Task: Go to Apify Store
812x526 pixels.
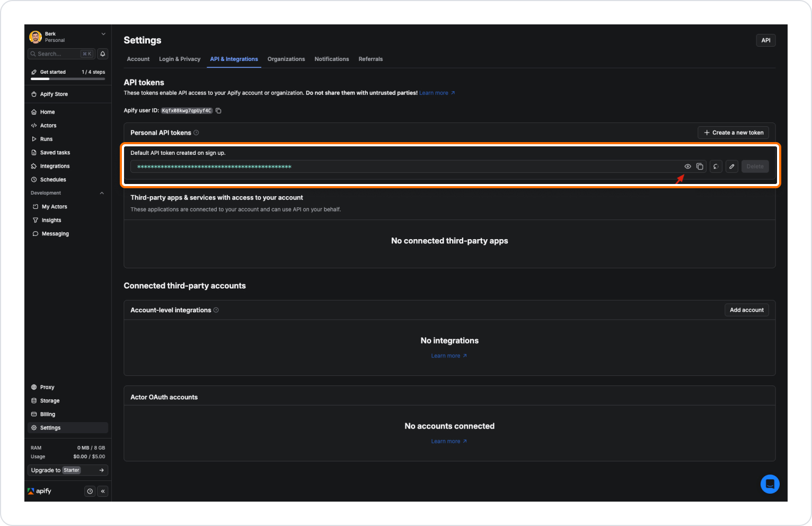Action: click(68, 94)
